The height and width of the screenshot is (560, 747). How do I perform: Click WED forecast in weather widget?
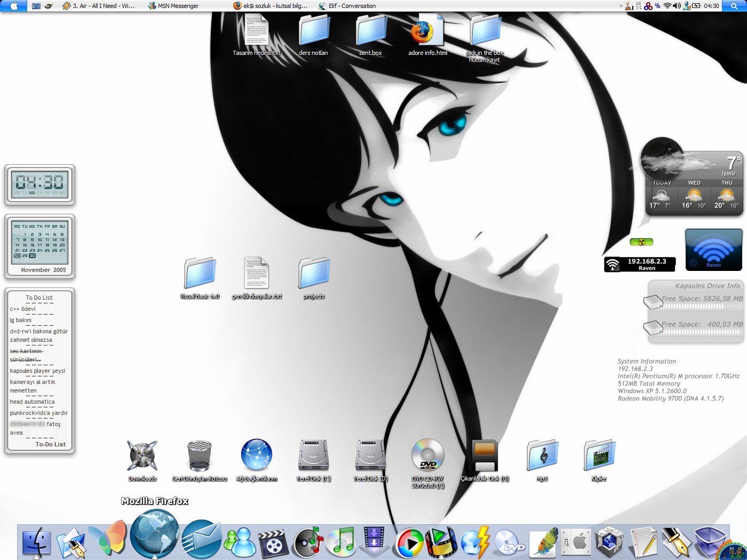694,196
